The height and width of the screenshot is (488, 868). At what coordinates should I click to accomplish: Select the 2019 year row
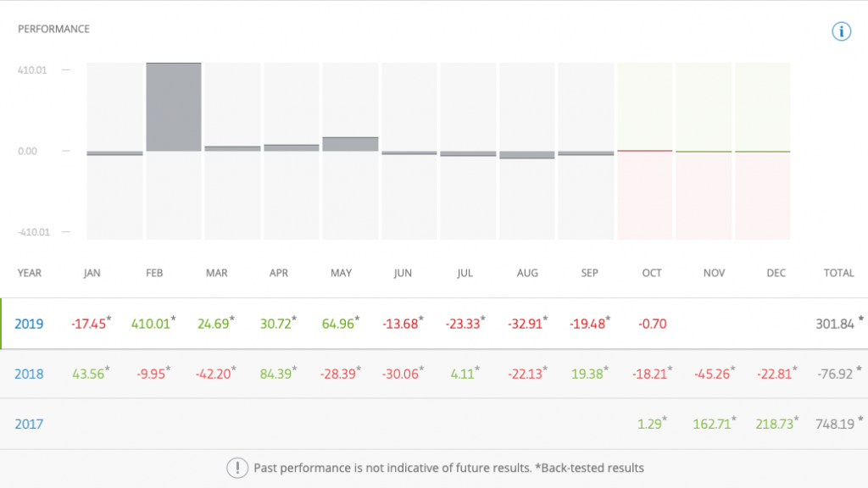(x=29, y=324)
